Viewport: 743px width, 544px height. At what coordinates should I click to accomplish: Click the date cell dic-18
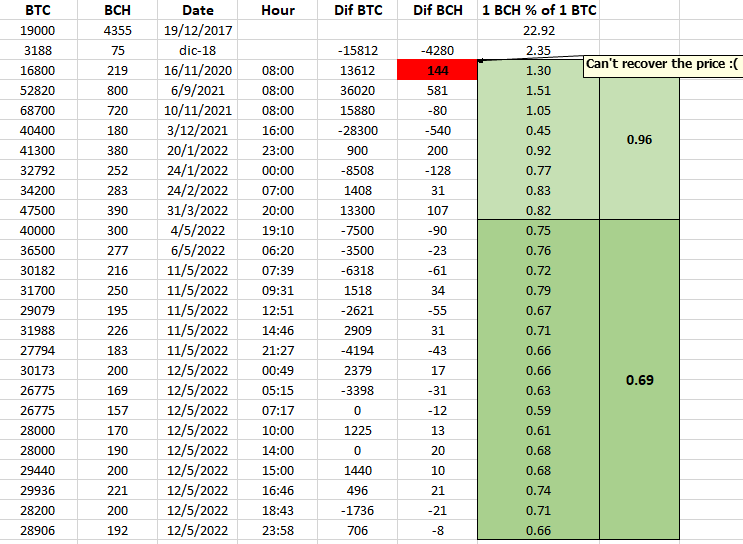pos(198,50)
